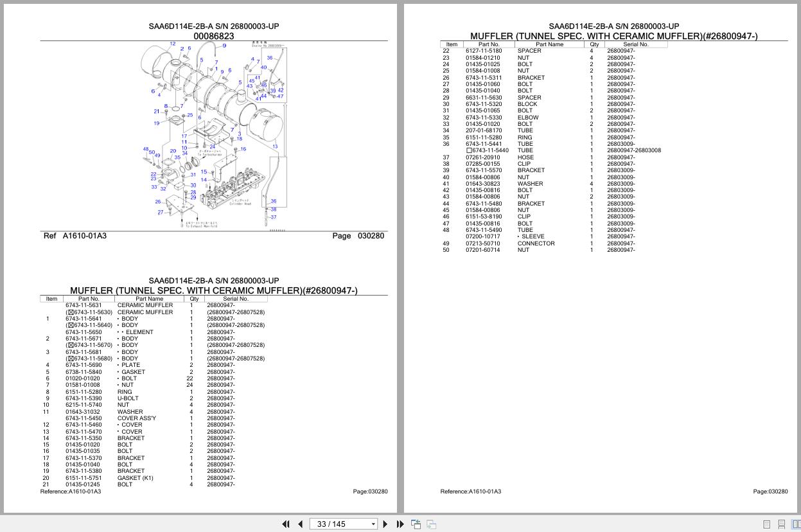Select ELBOW part name
Image resolution: width=801 pixels, height=532 pixels.
528,118
